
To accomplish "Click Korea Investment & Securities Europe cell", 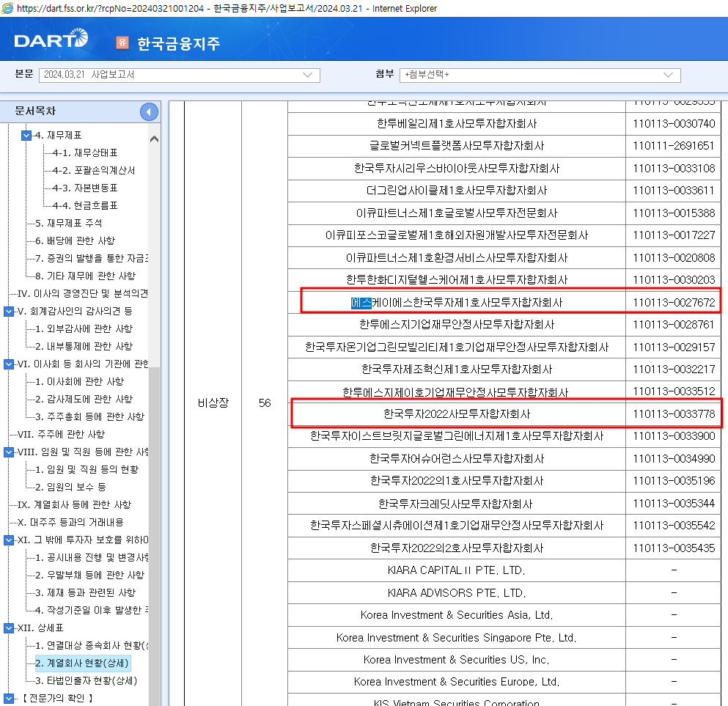I will (x=457, y=682).
